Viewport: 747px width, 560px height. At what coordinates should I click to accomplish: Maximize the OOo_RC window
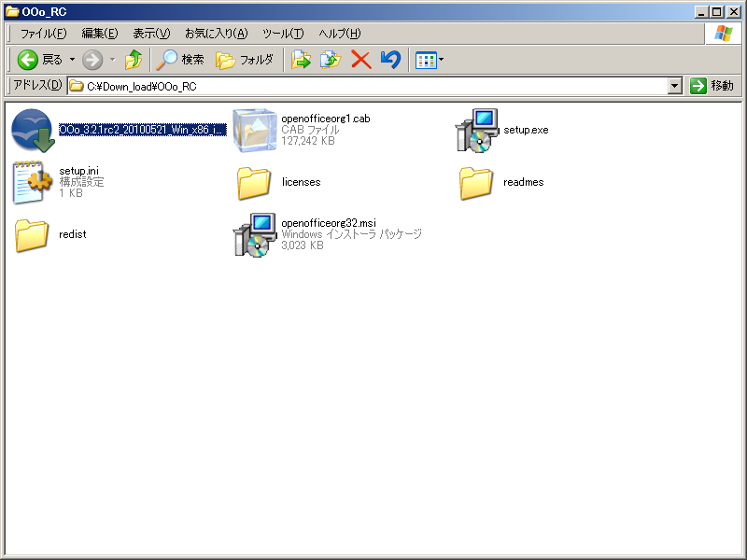[x=717, y=12]
